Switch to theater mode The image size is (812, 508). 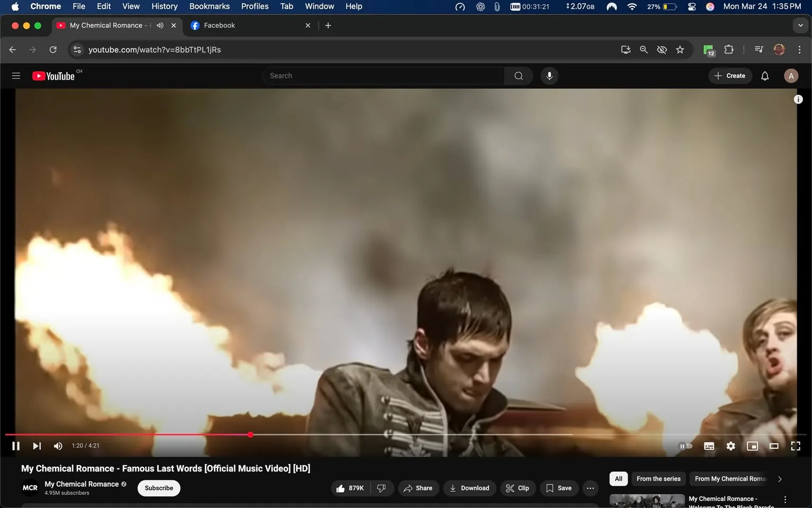(x=774, y=446)
